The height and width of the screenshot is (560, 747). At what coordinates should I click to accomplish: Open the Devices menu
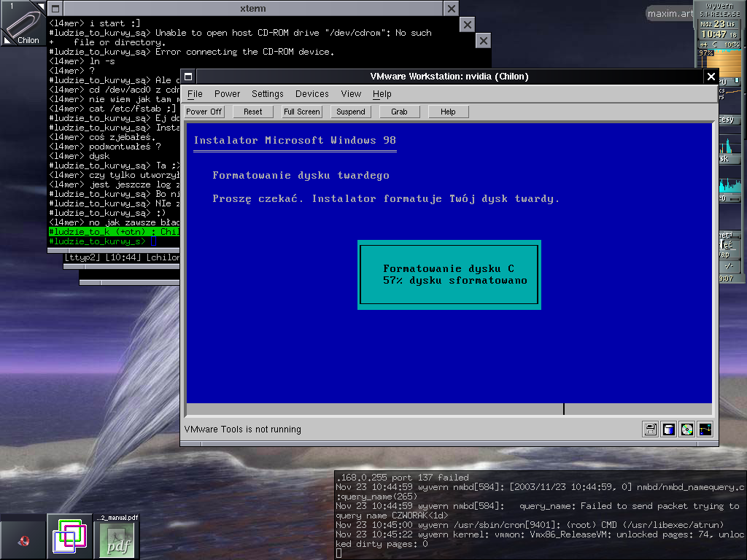tap(312, 94)
